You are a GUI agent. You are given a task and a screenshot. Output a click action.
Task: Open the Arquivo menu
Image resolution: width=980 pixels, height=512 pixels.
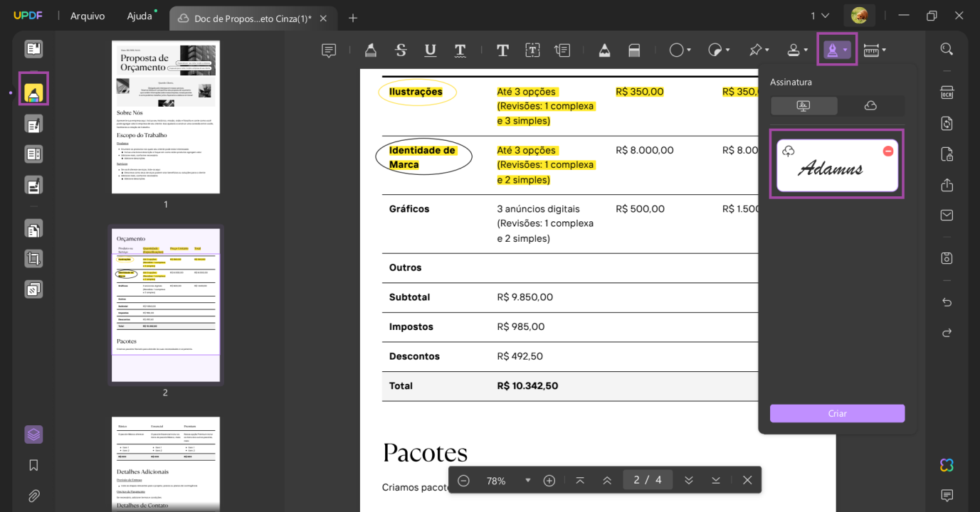88,16
